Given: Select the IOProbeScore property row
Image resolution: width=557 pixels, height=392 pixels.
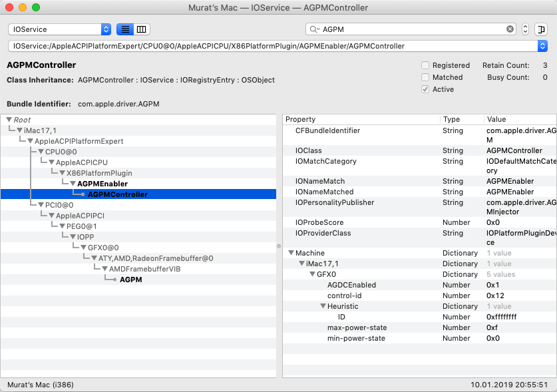Looking at the screenshot, I should click(419, 222).
